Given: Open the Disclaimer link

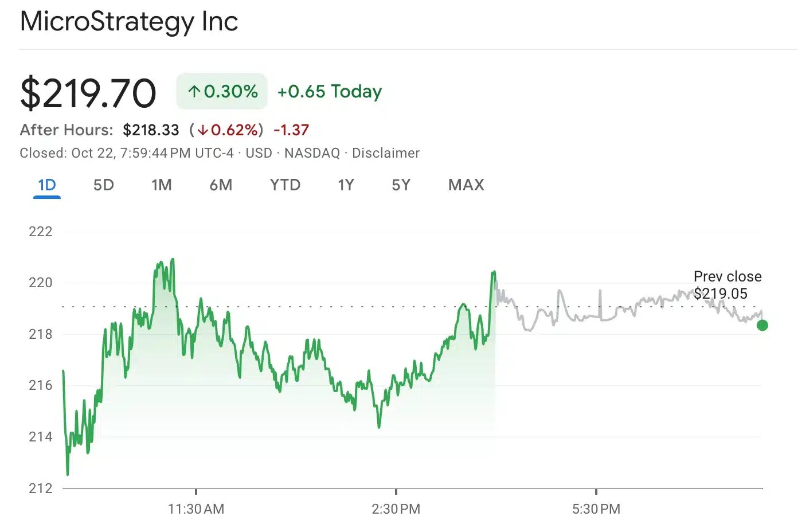Looking at the screenshot, I should (386, 153).
